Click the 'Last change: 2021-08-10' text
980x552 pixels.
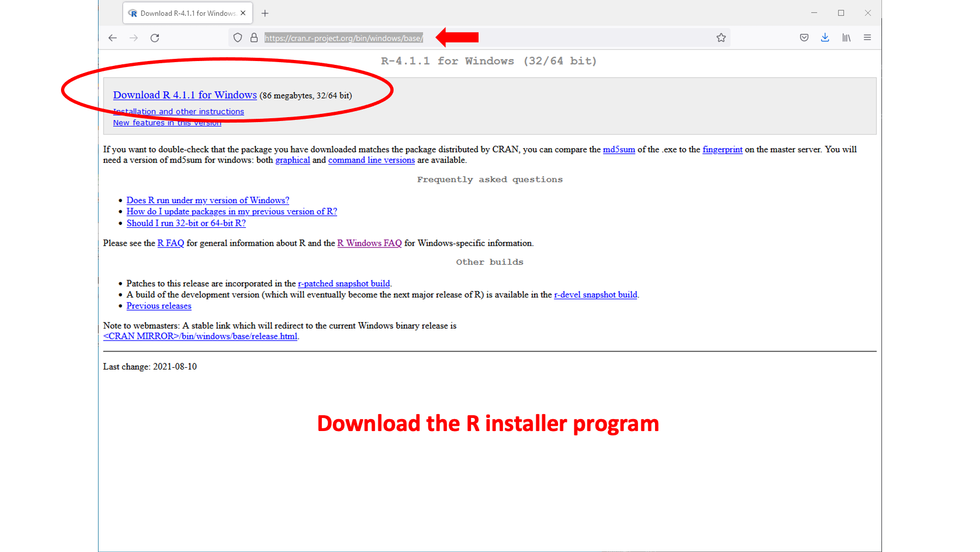coord(150,367)
